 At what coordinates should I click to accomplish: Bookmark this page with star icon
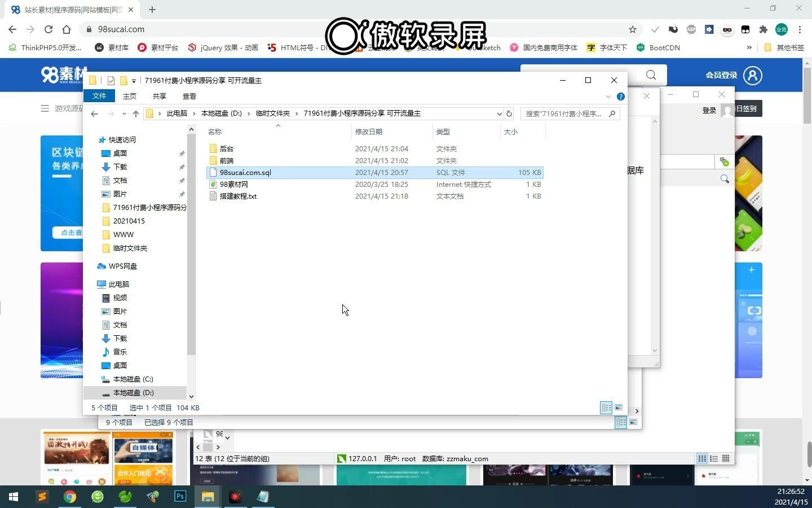coord(633,29)
